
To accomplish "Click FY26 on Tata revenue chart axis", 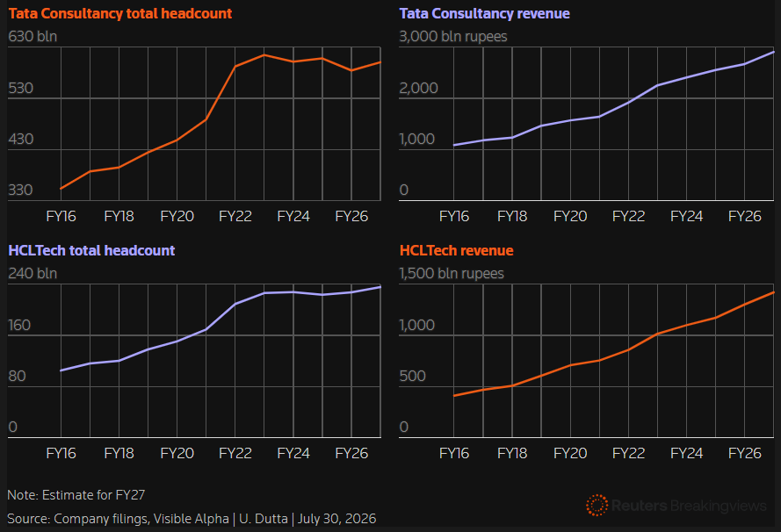I will pyautogui.click(x=745, y=217).
